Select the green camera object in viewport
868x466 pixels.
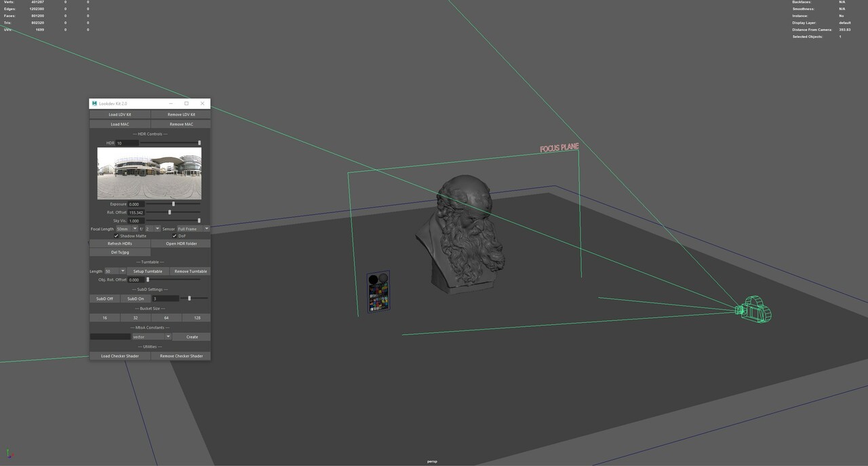pos(754,309)
